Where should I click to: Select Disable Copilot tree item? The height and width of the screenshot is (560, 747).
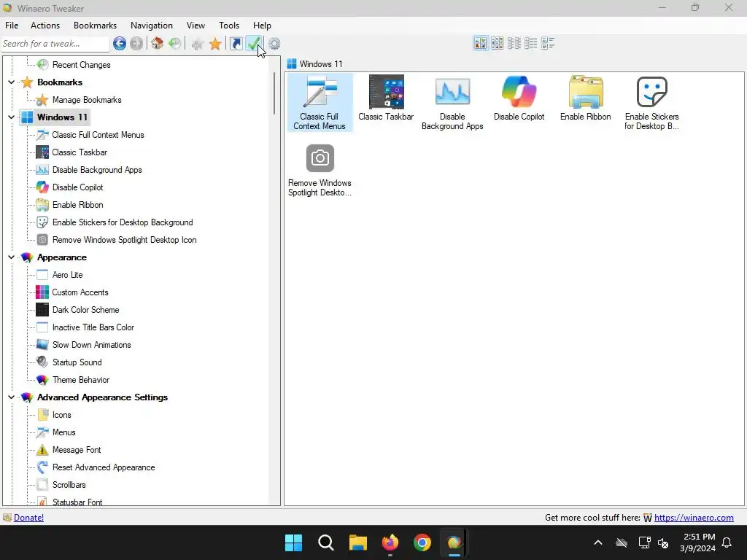pos(77,187)
